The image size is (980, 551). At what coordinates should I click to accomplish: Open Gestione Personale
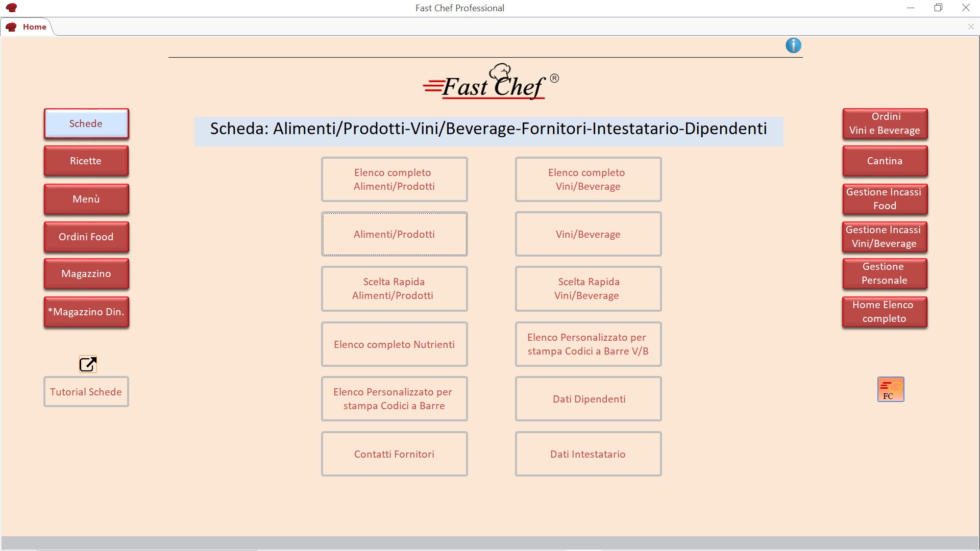885,273
